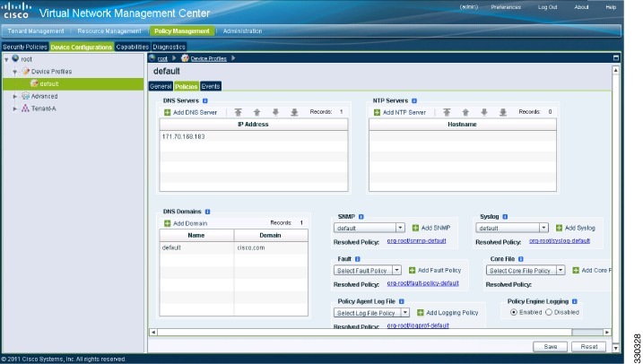The width and height of the screenshot is (643, 364).
Task: Click the Reset button
Action: (x=589, y=347)
